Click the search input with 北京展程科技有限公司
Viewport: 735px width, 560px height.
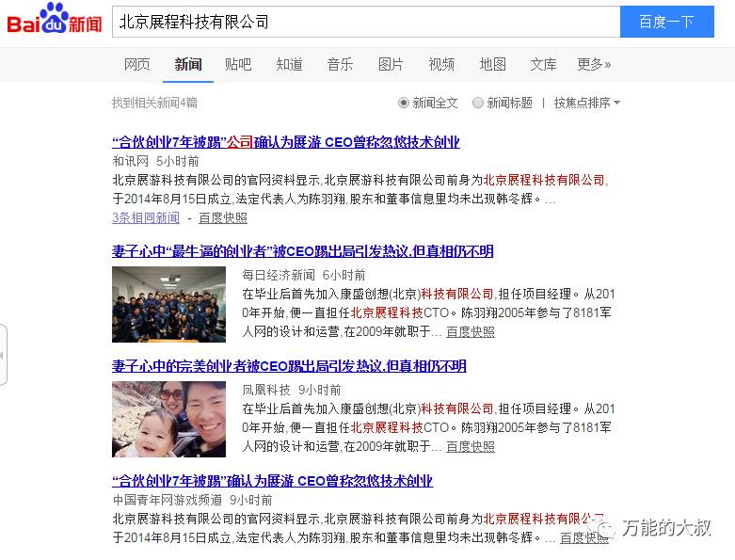(x=366, y=22)
